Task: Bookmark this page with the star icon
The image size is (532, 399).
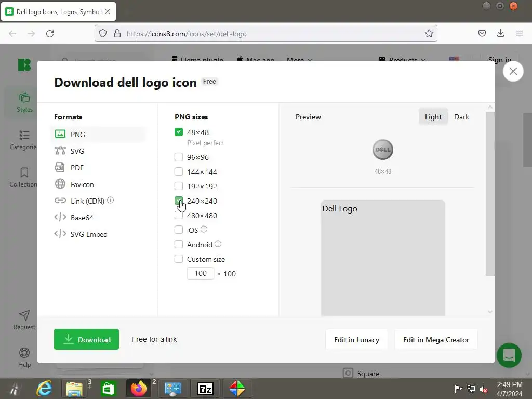Action: pos(429,33)
